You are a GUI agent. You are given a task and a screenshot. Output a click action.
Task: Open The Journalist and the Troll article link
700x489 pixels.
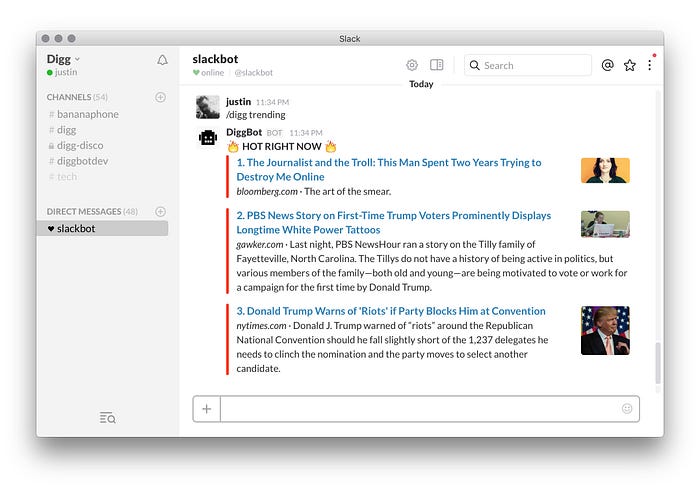pyautogui.click(x=388, y=170)
